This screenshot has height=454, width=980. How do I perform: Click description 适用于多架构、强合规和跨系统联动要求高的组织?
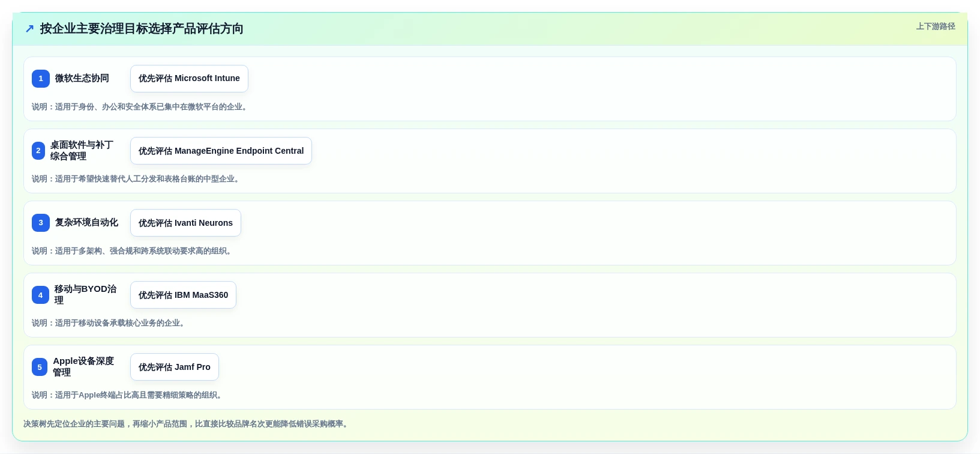[x=131, y=251]
